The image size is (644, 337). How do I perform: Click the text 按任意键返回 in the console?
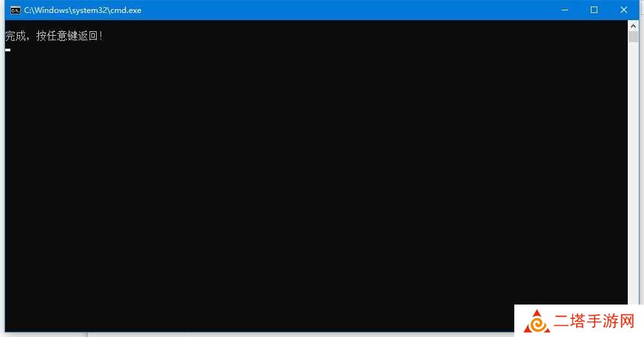click(67, 36)
